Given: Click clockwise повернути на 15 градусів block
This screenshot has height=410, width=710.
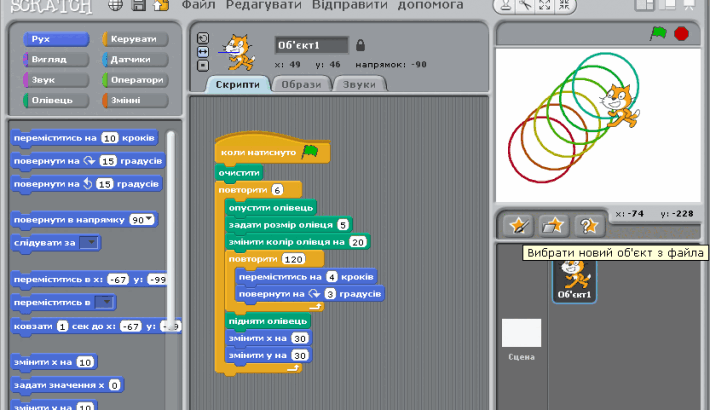Looking at the screenshot, I should coord(88,161).
